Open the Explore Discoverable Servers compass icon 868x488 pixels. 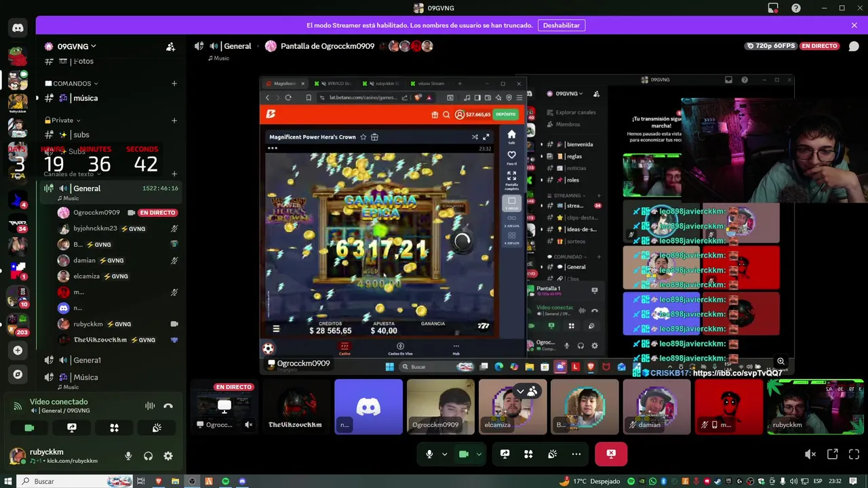click(18, 374)
